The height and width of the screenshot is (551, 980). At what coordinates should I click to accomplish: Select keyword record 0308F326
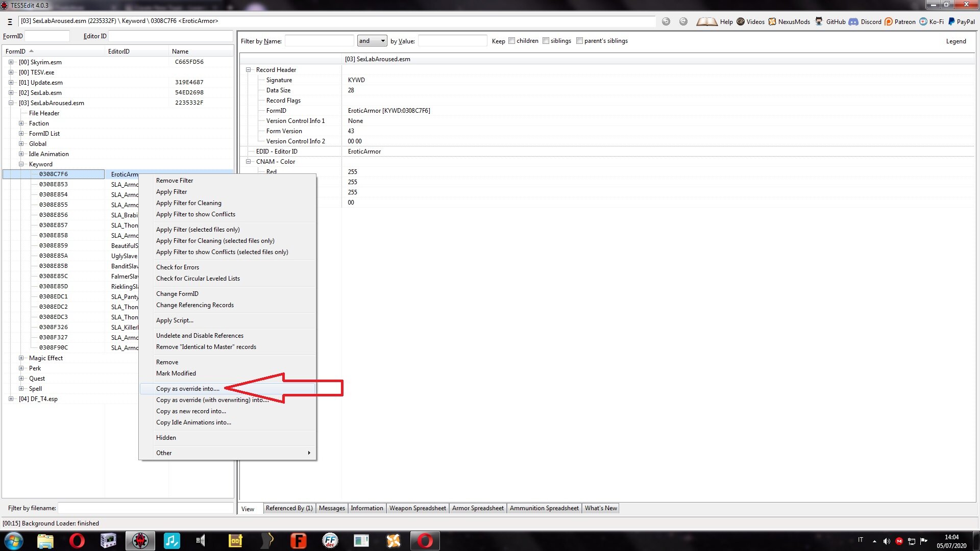coord(53,328)
